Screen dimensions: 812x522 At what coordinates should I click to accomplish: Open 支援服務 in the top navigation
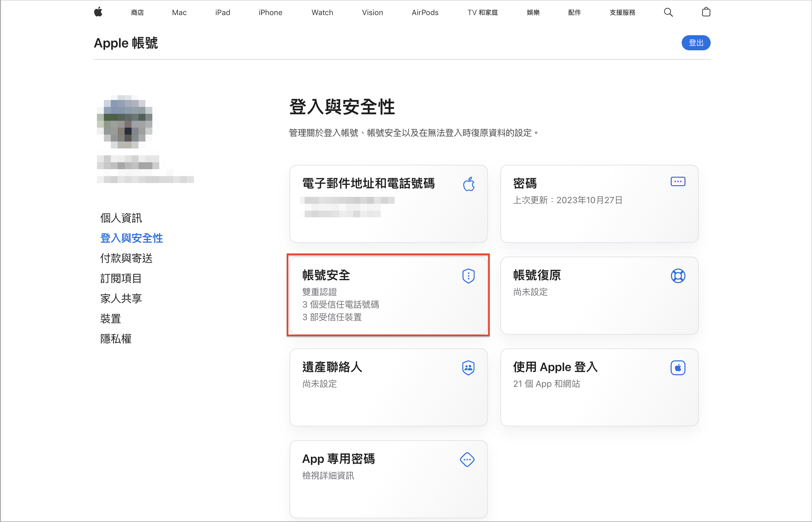[x=623, y=13]
